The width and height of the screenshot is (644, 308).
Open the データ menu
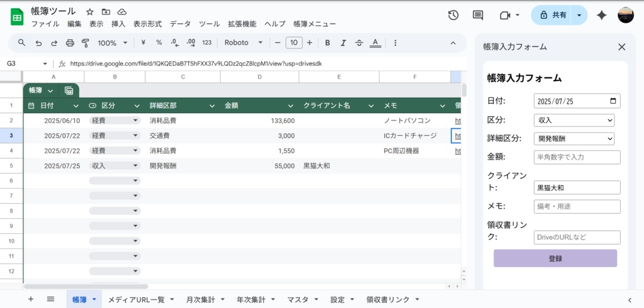[180, 24]
